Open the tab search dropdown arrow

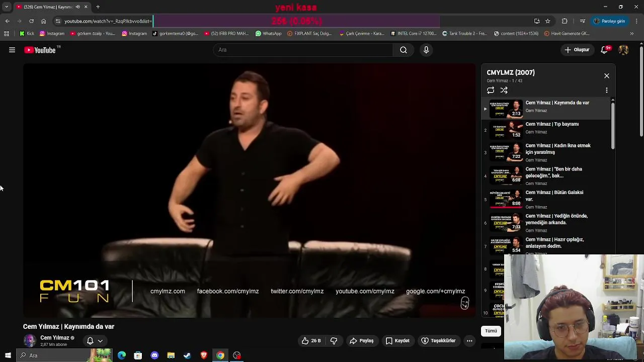(x=7, y=7)
